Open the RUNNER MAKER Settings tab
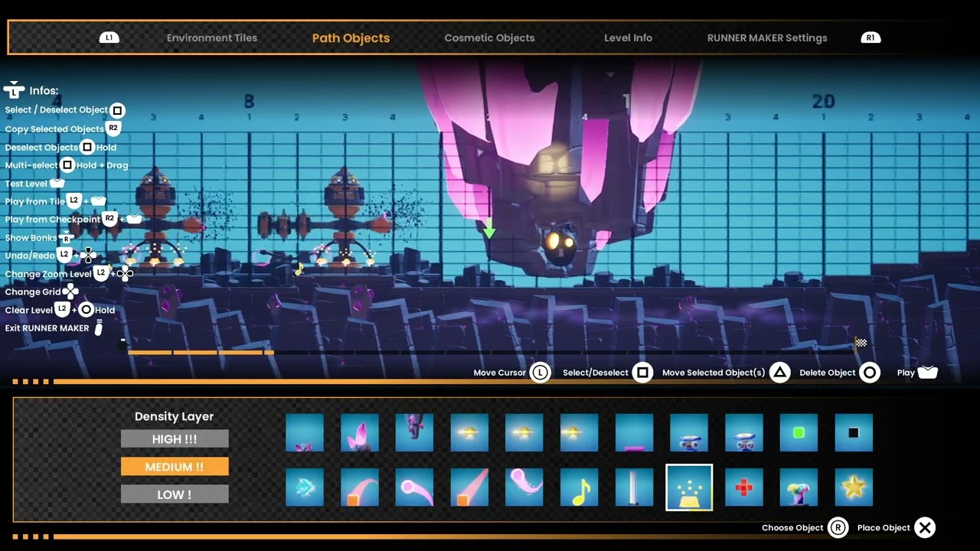The width and height of the screenshot is (980, 551). (x=767, y=37)
